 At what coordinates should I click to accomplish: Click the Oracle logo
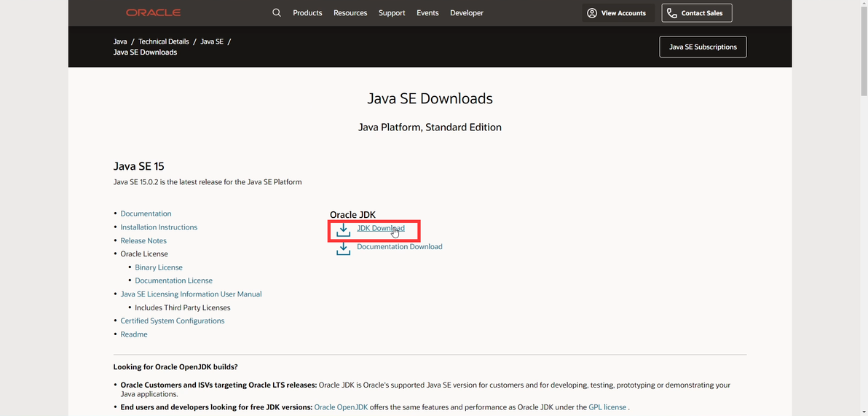153,13
